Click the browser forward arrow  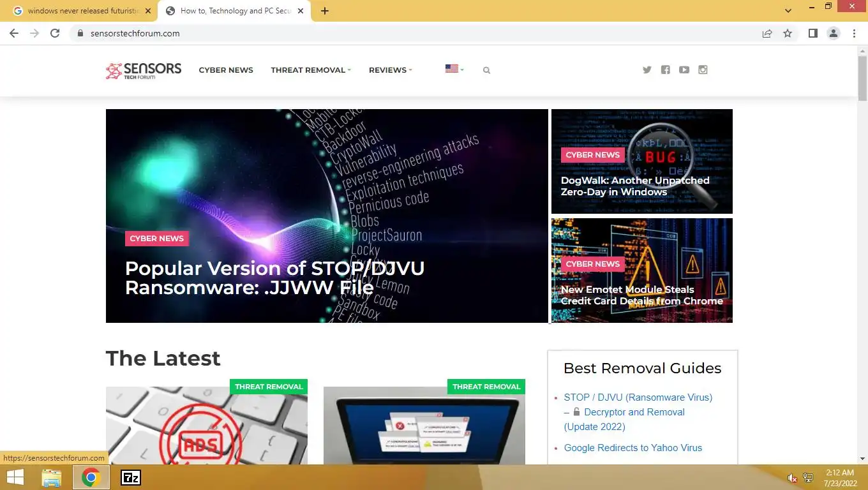click(x=34, y=33)
